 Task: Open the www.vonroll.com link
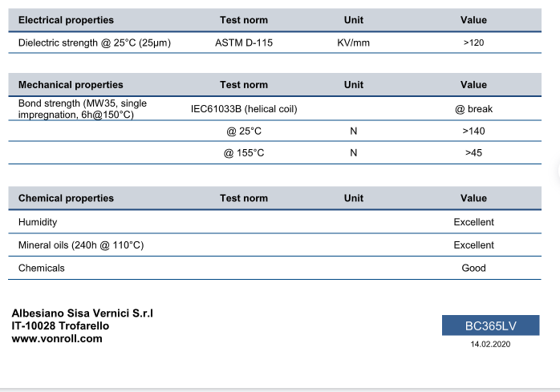57,339
